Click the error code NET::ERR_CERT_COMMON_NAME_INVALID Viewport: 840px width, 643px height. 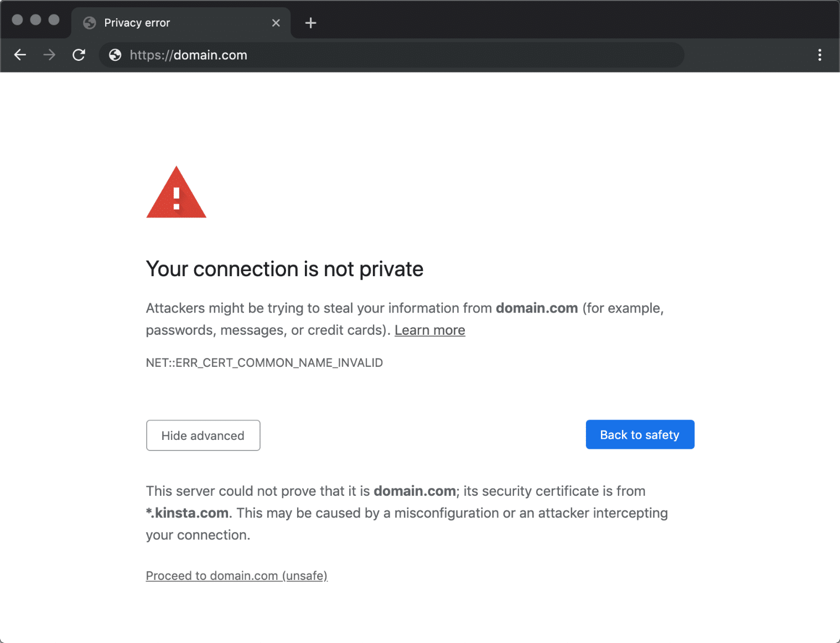(265, 362)
